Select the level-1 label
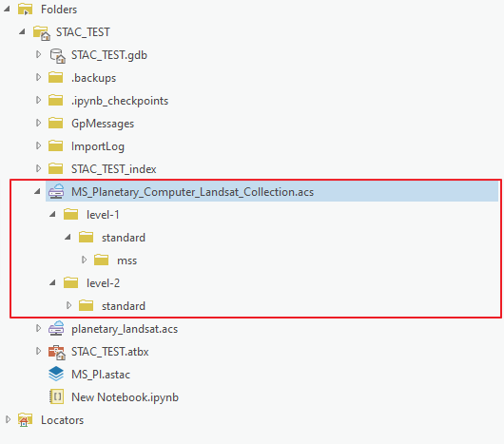504x444 pixels. (x=103, y=215)
